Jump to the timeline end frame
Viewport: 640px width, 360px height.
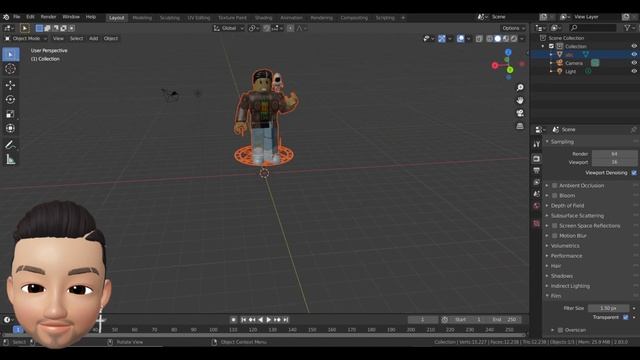286,320
